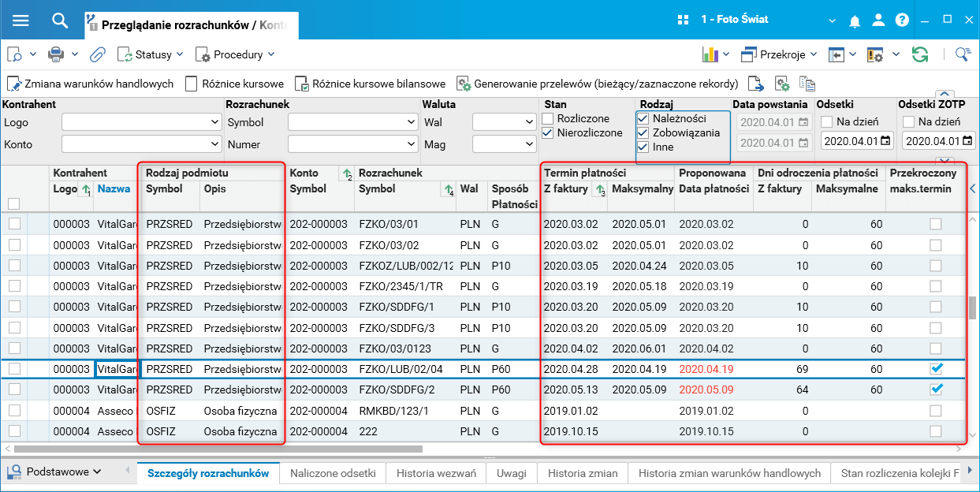The height and width of the screenshot is (492, 980).
Task: Click the calendar icon in Odsetki ZOTP date field
Action: (967, 141)
